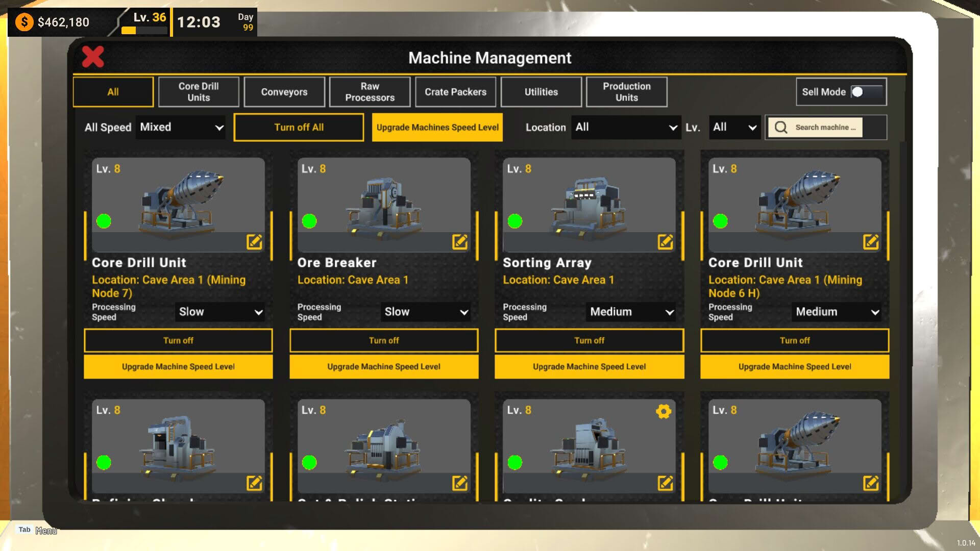Screen dimensions: 980x551
Task: Toggle the Sell Mode switch
Action: 866,92
